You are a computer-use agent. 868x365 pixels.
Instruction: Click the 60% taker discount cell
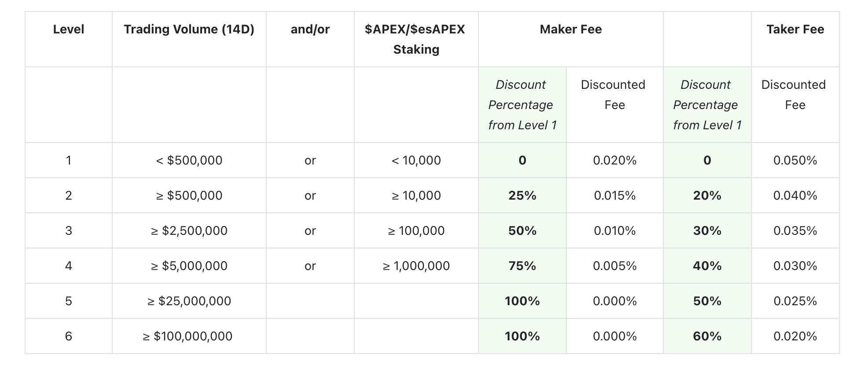(707, 336)
